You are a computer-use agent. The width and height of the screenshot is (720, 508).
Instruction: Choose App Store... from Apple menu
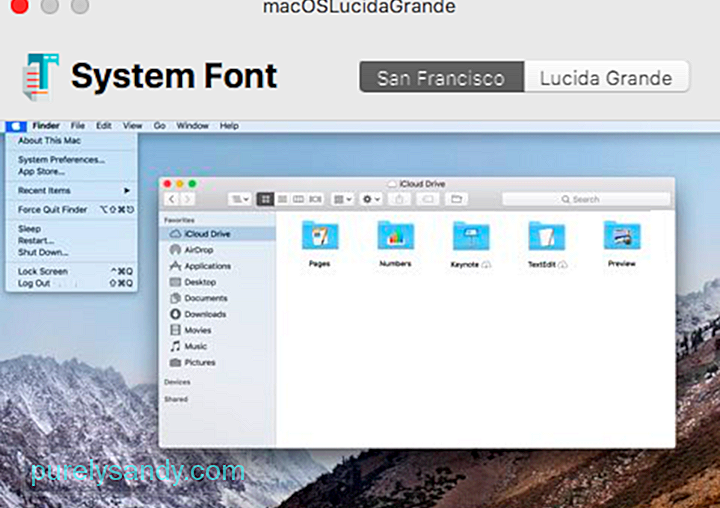72,171
